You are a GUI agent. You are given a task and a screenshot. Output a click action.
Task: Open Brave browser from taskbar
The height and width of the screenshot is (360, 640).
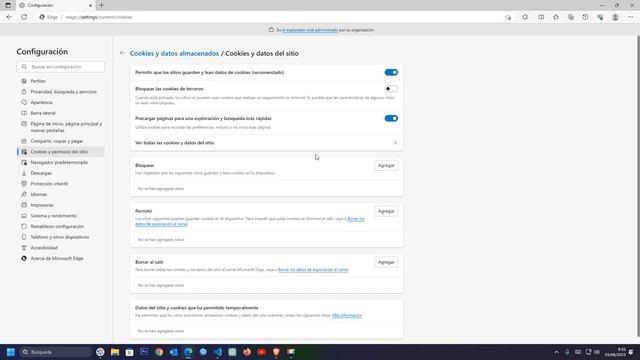(x=276, y=352)
